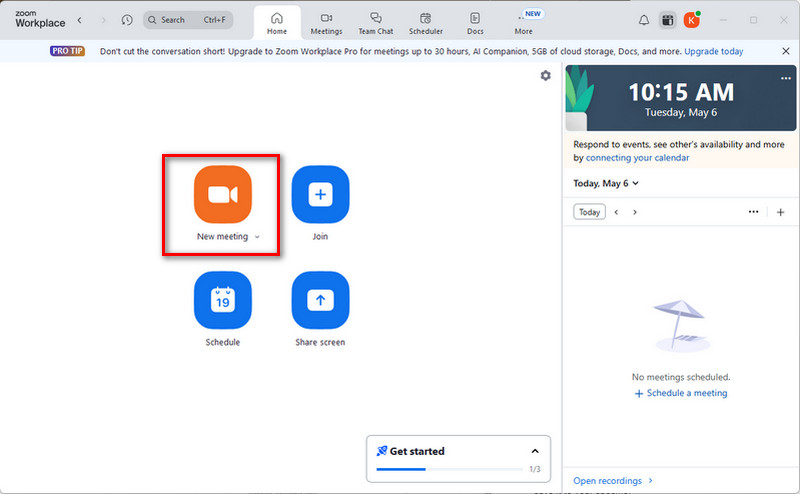Open settings via the gear icon
The image size is (800, 494).
(545, 76)
